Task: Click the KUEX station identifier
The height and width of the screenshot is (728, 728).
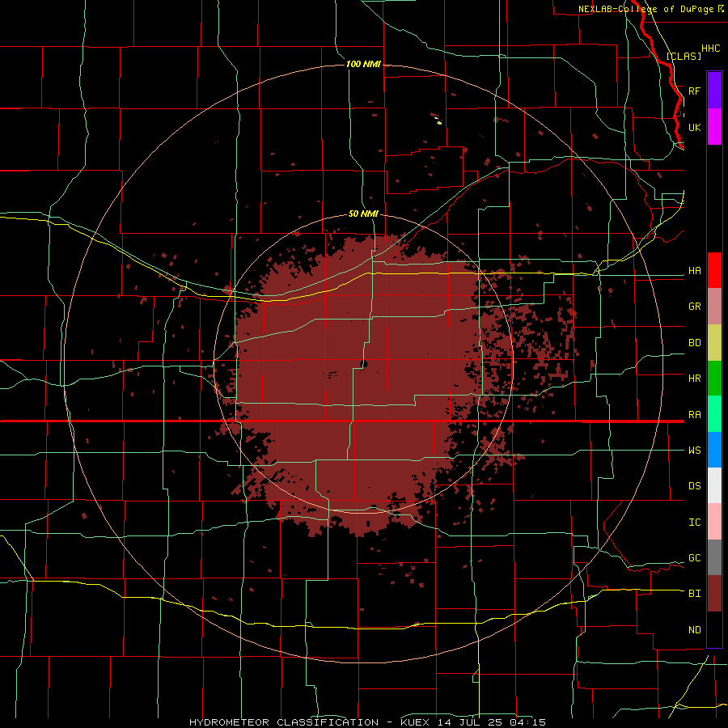Action: pyautogui.click(x=417, y=722)
